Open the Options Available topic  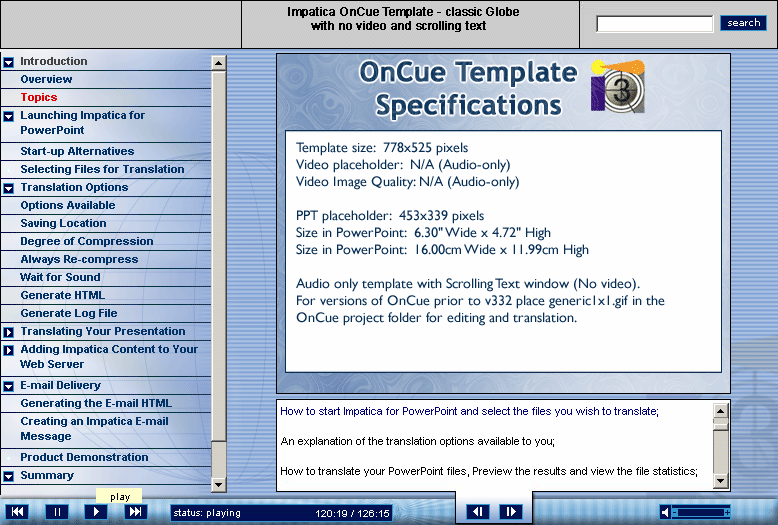coord(68,205)
